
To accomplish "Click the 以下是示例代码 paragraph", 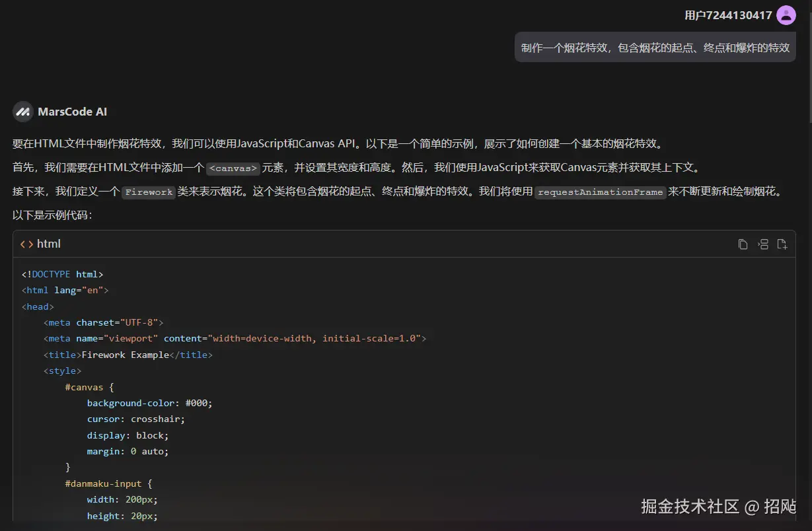I will (52, 215).
